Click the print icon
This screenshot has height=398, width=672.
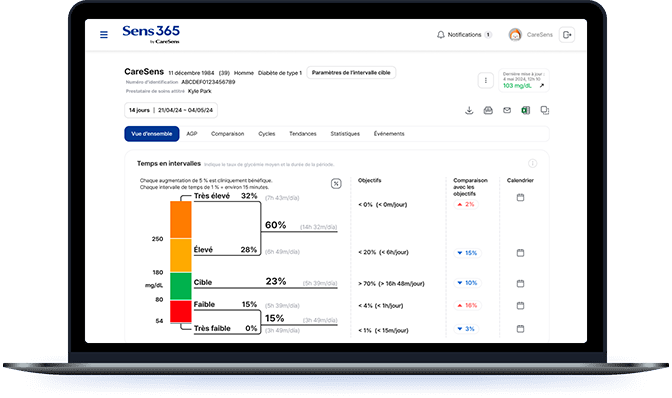(488, 111)
